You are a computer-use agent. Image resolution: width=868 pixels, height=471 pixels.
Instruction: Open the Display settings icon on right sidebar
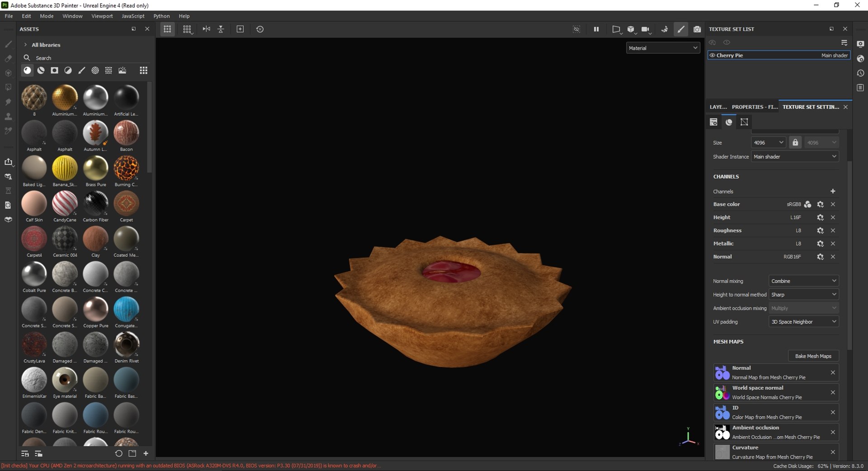(x=860, y=44)
